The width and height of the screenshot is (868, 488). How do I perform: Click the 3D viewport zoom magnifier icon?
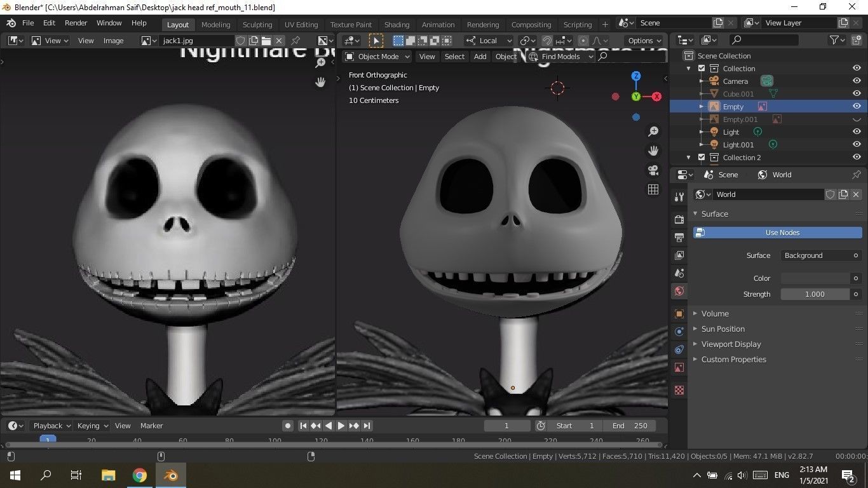[x=653, y=132]
